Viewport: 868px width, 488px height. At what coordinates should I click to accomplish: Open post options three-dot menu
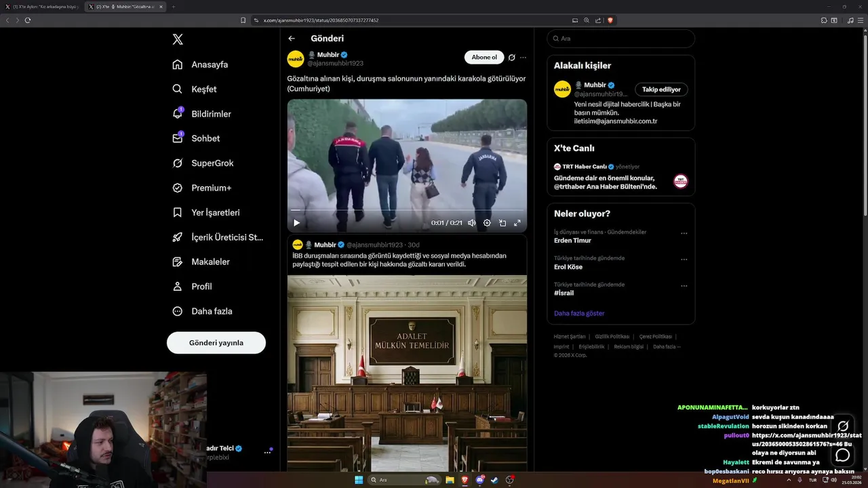point(523,58)
